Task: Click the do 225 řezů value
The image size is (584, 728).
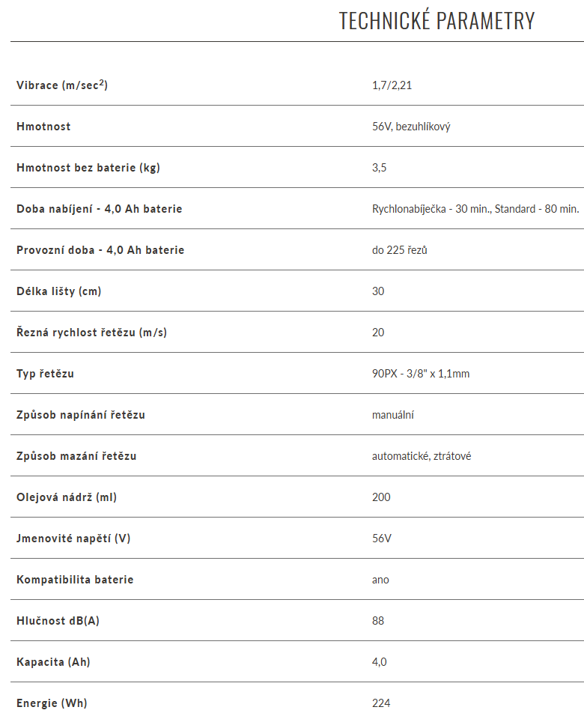Action: (400, 250)
